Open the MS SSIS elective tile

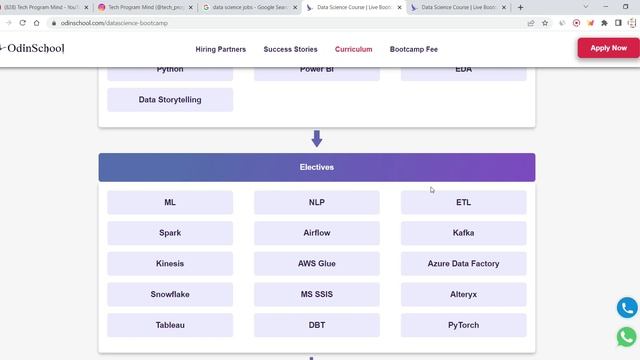pyautogui.click(x=317, y=294)
